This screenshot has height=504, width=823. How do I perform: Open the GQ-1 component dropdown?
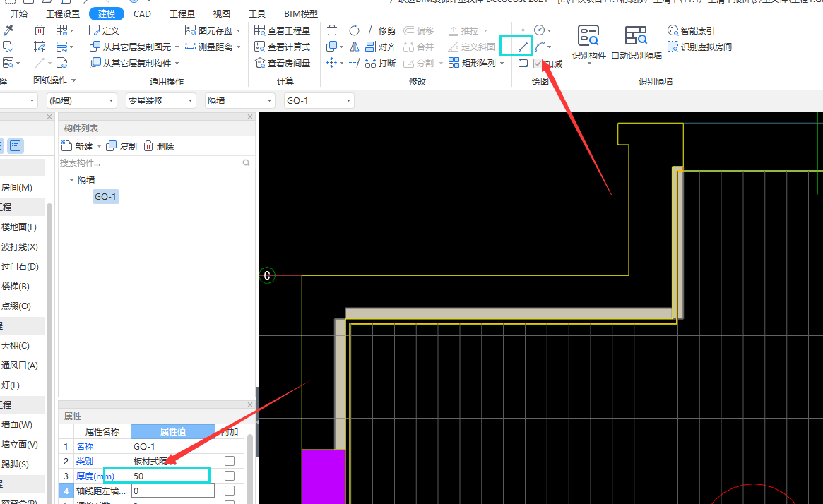coord(319,101)
